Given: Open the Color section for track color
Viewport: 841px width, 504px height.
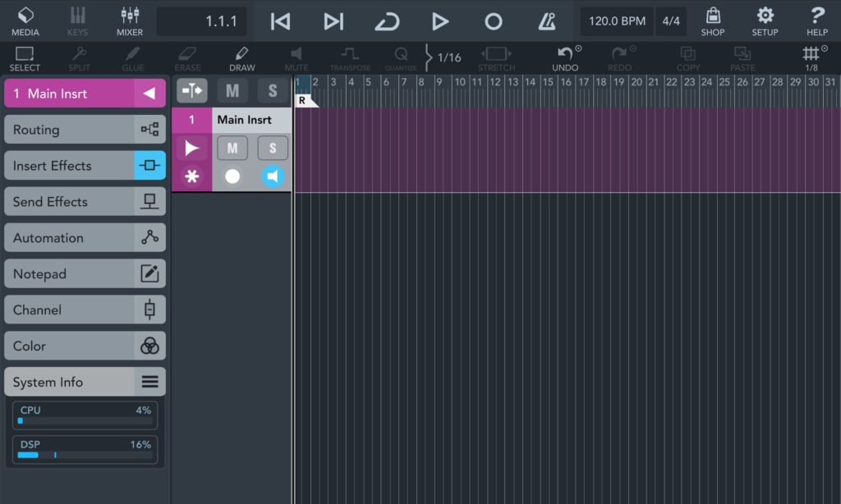Looking at the screenshot, I should point(85,346).
